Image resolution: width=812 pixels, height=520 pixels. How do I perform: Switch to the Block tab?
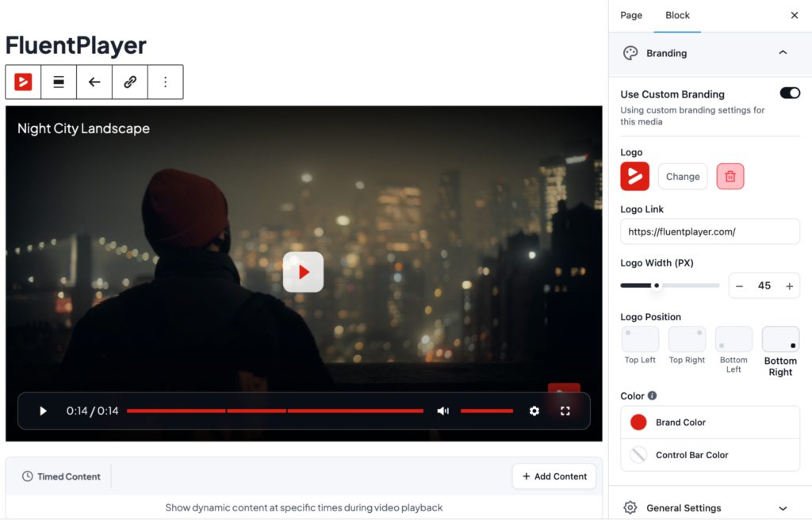[x=677, y=16]
